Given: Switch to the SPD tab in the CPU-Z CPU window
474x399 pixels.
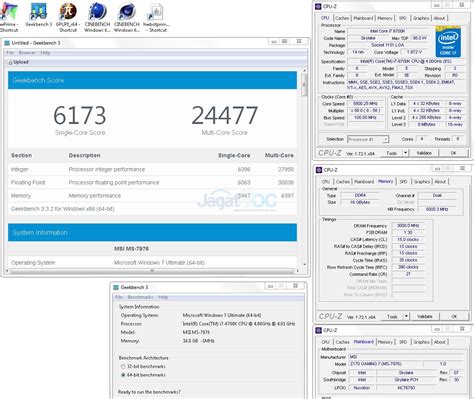Looking at the screenshot, I should 403,18.
